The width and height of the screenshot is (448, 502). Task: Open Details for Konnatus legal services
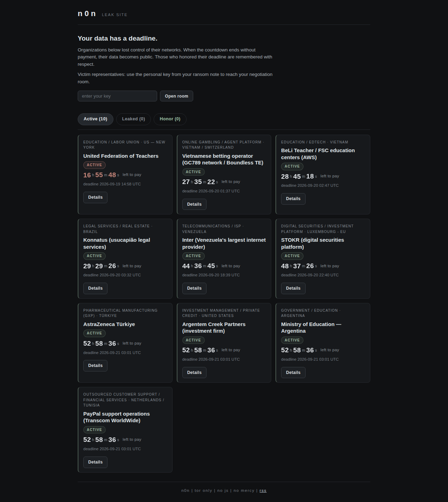[95, 288]
